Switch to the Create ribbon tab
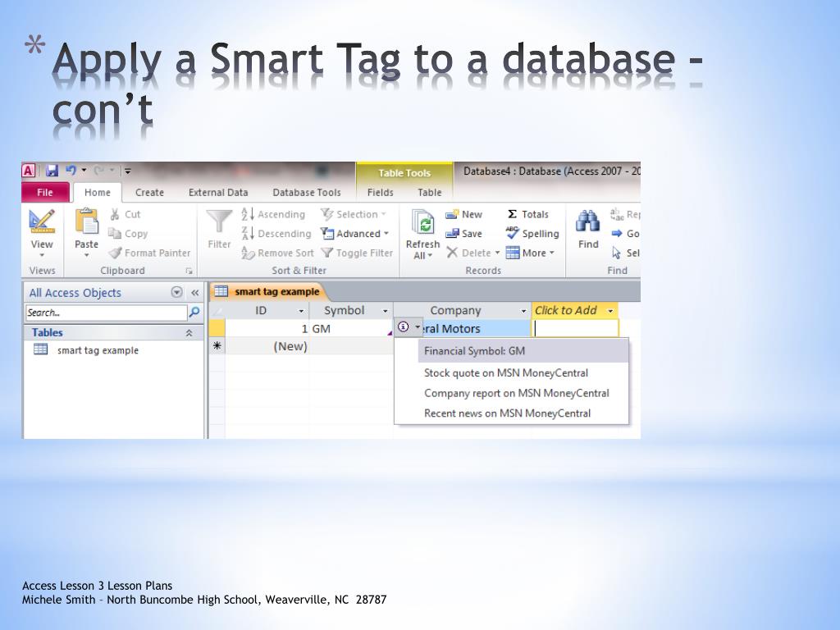The image size is (840, 630). point(149,192)
